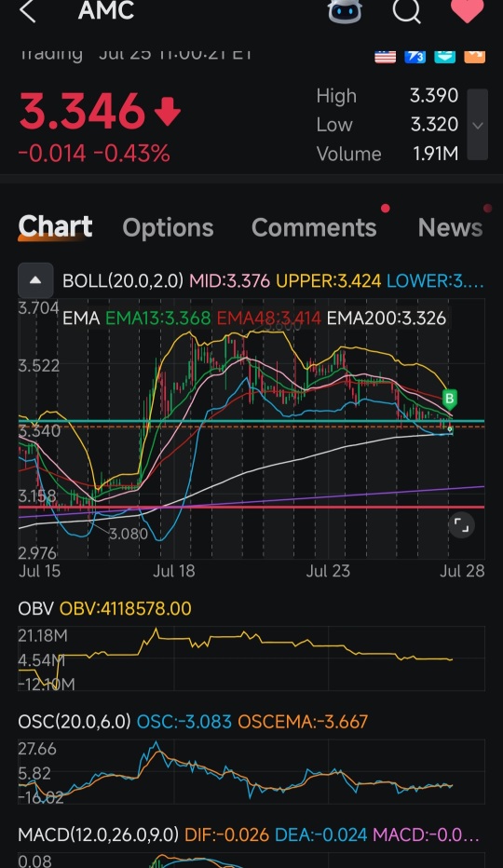This screenshot has width=503, height=868.
Task: Tap the OSC:-3.083 value
Action: [184, 721]
